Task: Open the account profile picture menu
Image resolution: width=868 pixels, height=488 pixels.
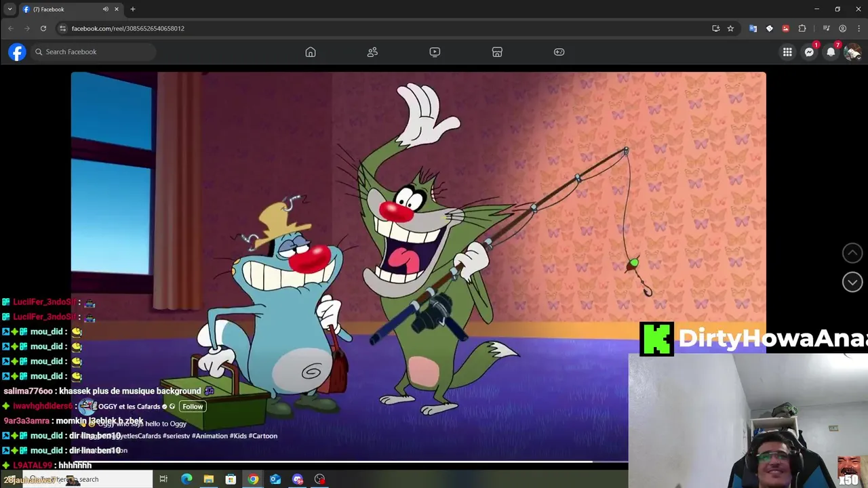Action: (x=852, y=52)
